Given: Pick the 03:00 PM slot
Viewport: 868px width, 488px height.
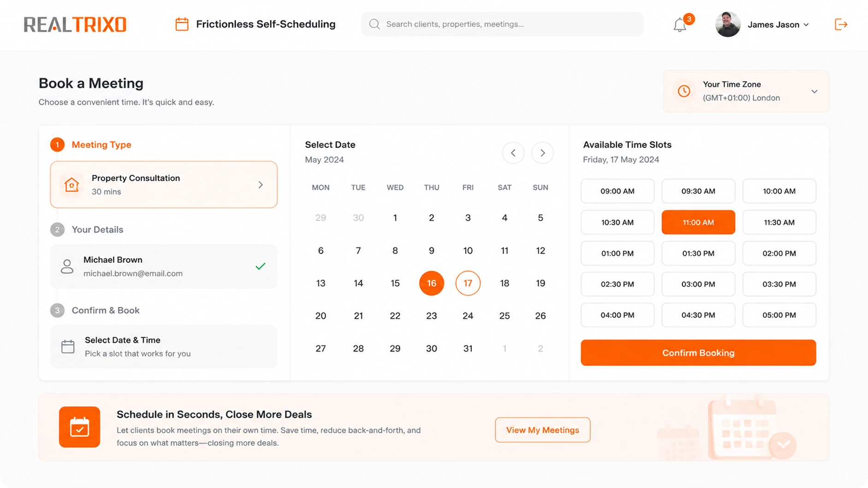Looking at the screenshot, I should pos(698,284).
